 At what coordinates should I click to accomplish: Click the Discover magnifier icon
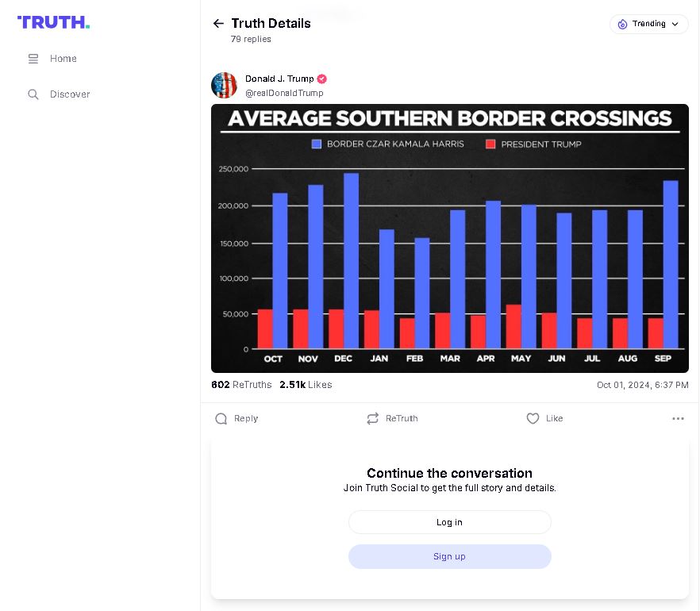pyautogui.click(x=33, y=94)
